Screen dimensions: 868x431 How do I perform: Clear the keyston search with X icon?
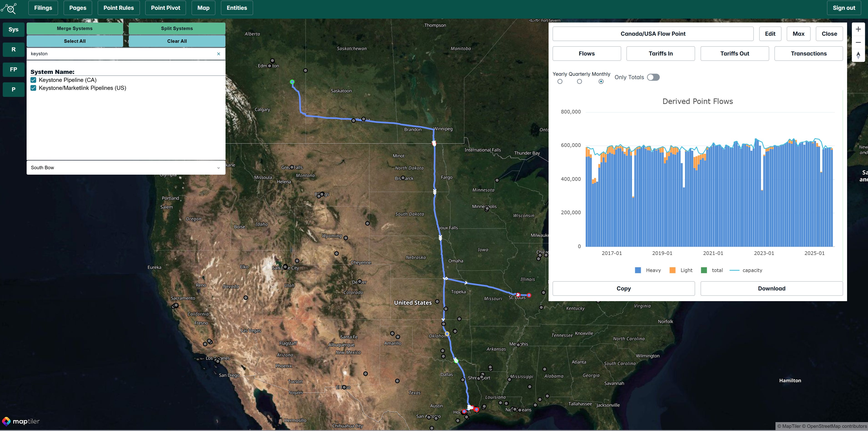[218, 54]
